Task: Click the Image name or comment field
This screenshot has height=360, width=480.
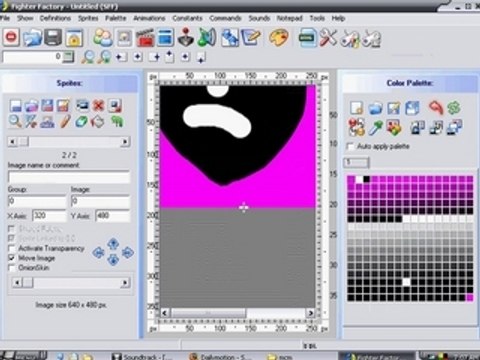Action: (x=69, y=177)
